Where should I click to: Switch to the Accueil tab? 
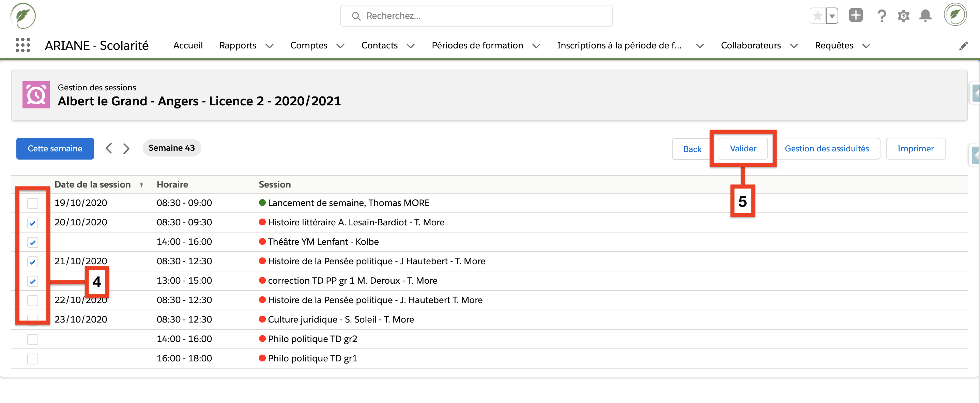[188, 45]
